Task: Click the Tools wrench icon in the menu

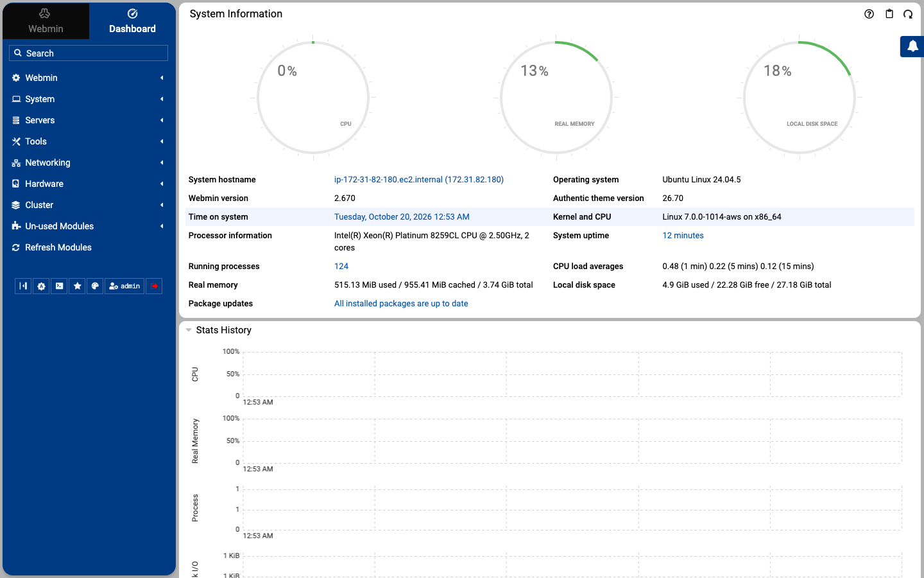Action: 16,141
